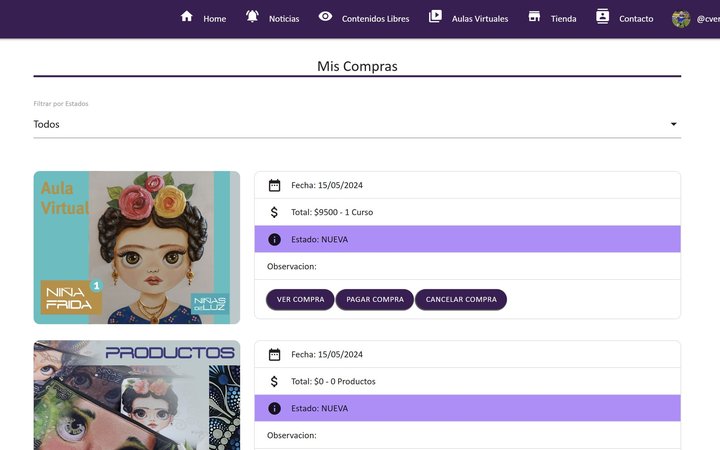The width and height of the screenshot is (720, 450).
Task: Expand the filter using the dropdown arrow
Action: click(x=674, y=124)
